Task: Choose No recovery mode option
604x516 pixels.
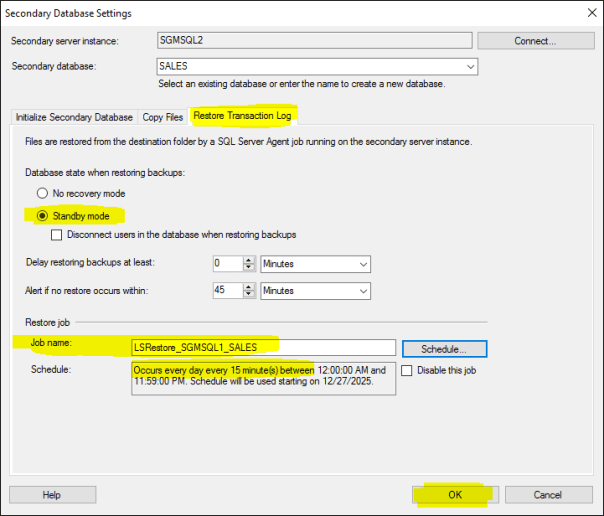Action: pyautogui.click(x=42, y=192)
